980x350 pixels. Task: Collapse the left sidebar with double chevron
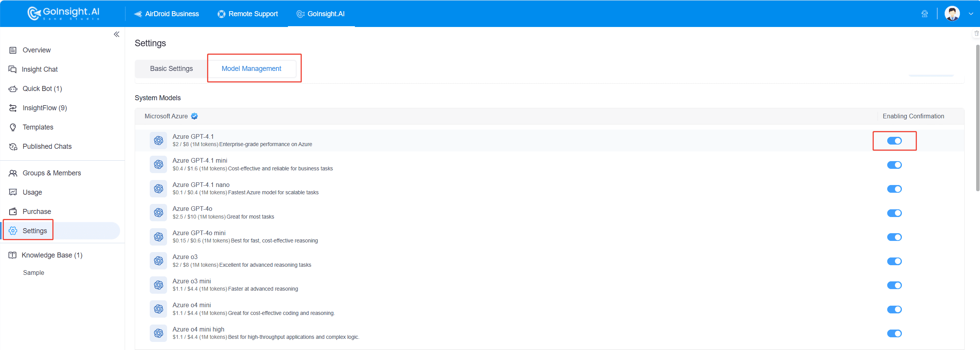pos(117,34)
